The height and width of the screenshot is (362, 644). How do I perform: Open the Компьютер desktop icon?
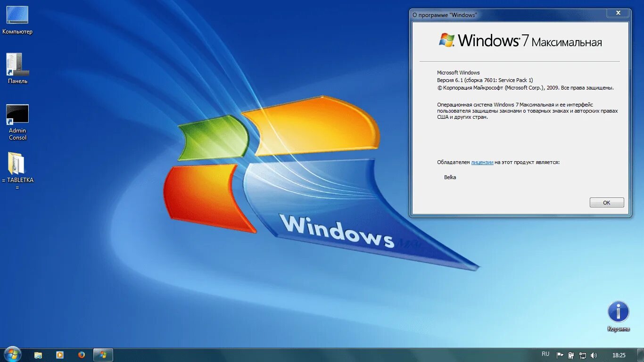[17, 20]
